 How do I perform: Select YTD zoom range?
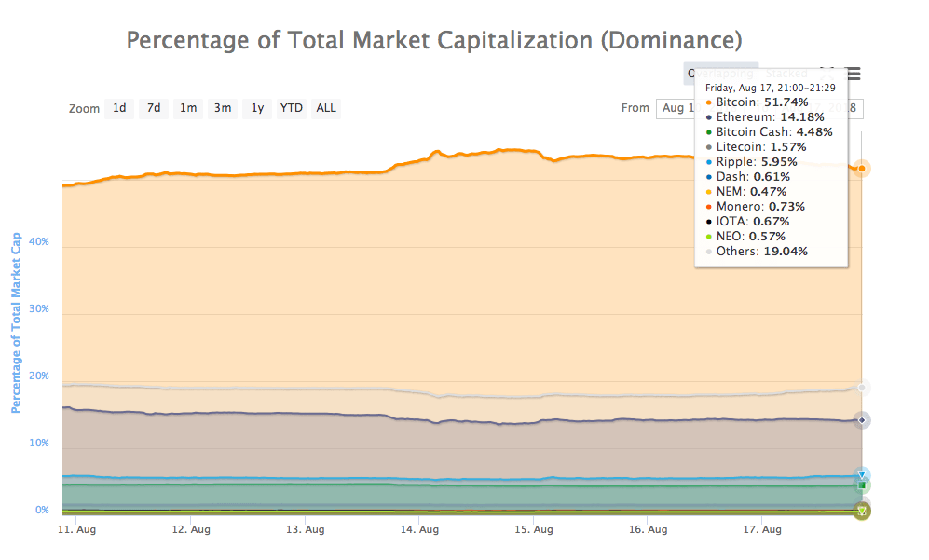tap(292, 108)
